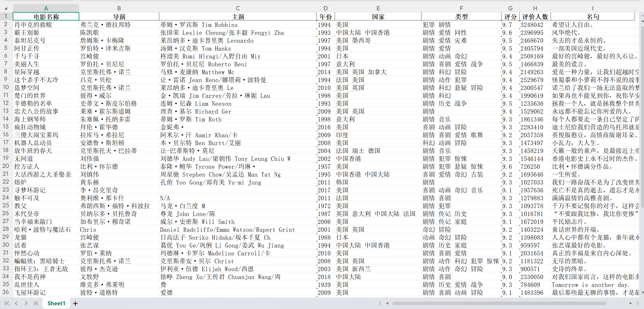Open the Sheet1 tab

(56, 303)
